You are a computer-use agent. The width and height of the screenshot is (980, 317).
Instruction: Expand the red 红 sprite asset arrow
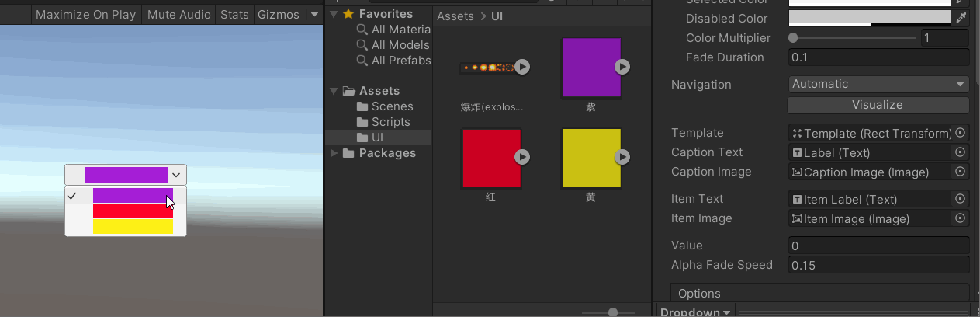tap(523, 157)
